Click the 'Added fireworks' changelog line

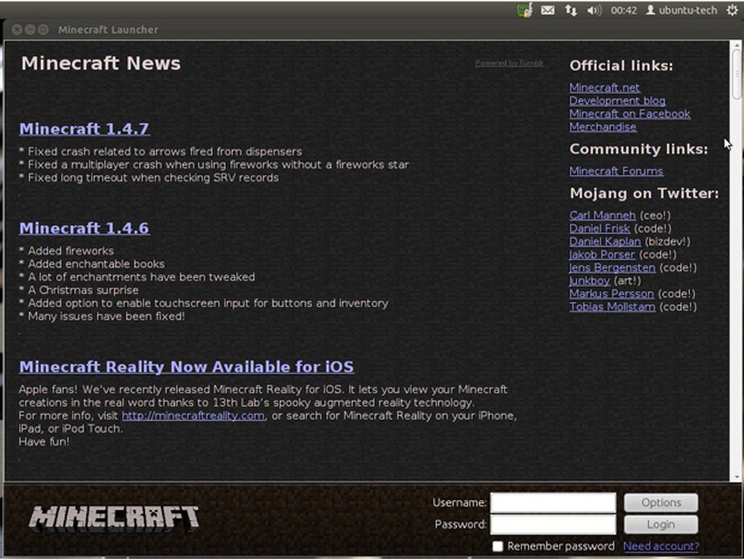pyautogui.click(x=66, y=251)
